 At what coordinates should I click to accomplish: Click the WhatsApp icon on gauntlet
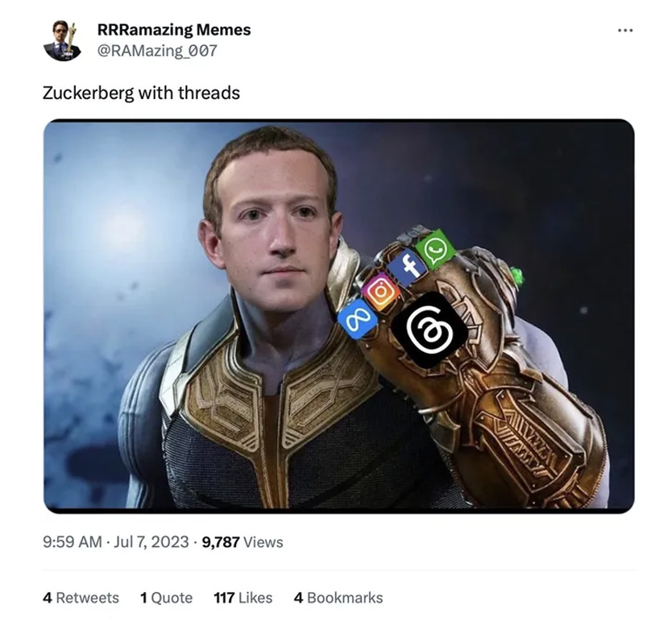[x=435, y=249]
